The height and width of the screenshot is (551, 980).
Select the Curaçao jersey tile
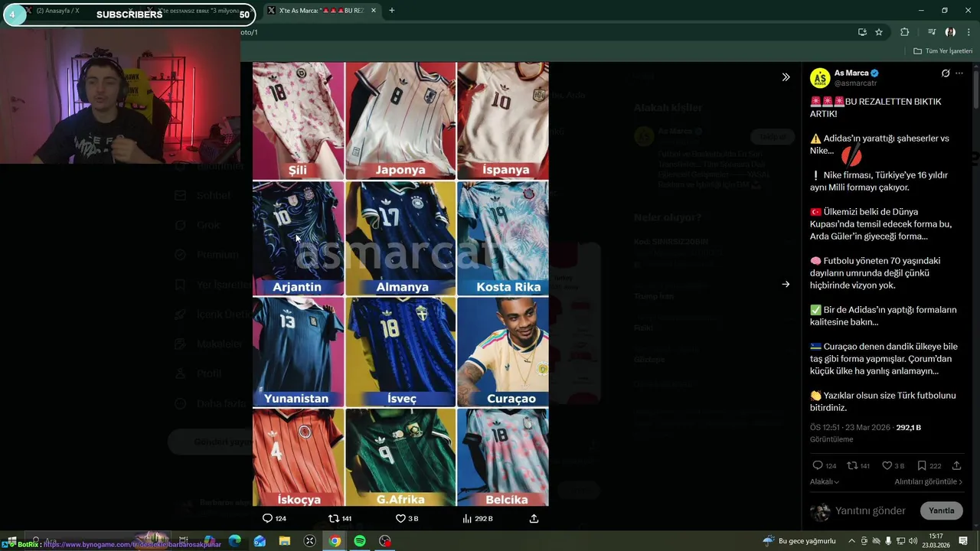[x=503, y=352]
